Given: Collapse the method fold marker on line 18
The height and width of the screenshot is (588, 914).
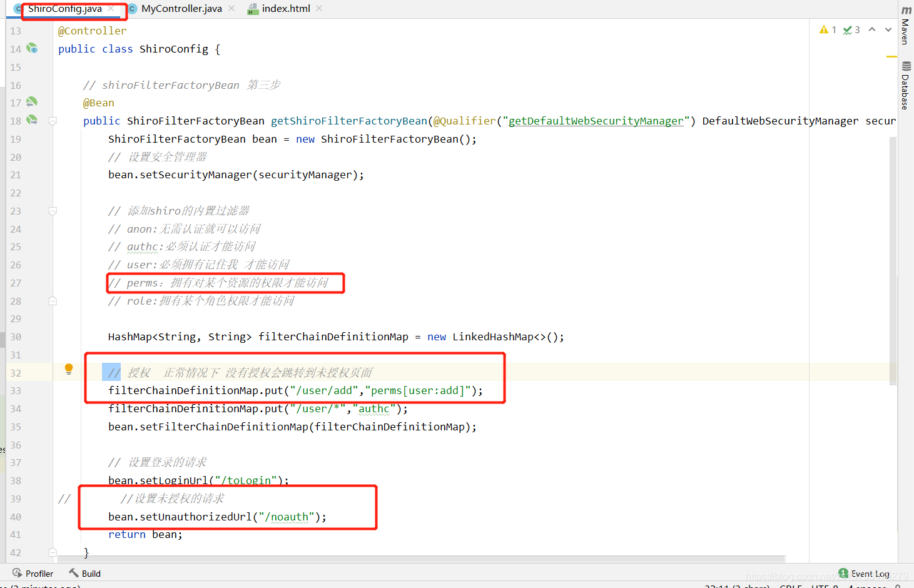Looking at the screenshot, I should click(x=53, y=121).
